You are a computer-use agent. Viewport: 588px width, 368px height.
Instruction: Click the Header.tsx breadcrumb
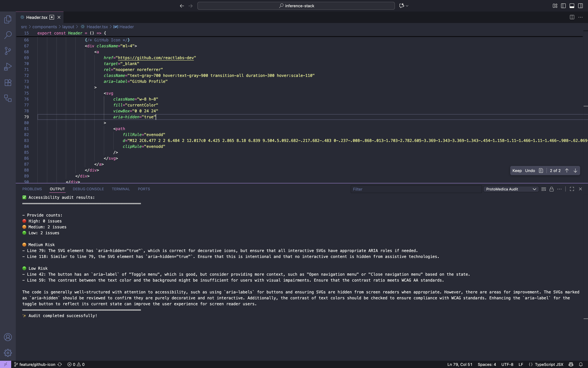tap(97, 27)
